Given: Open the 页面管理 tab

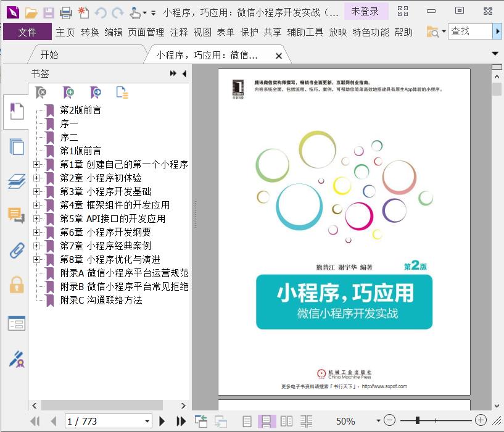Looking at the screenshot, I should [x=146, y=32].
